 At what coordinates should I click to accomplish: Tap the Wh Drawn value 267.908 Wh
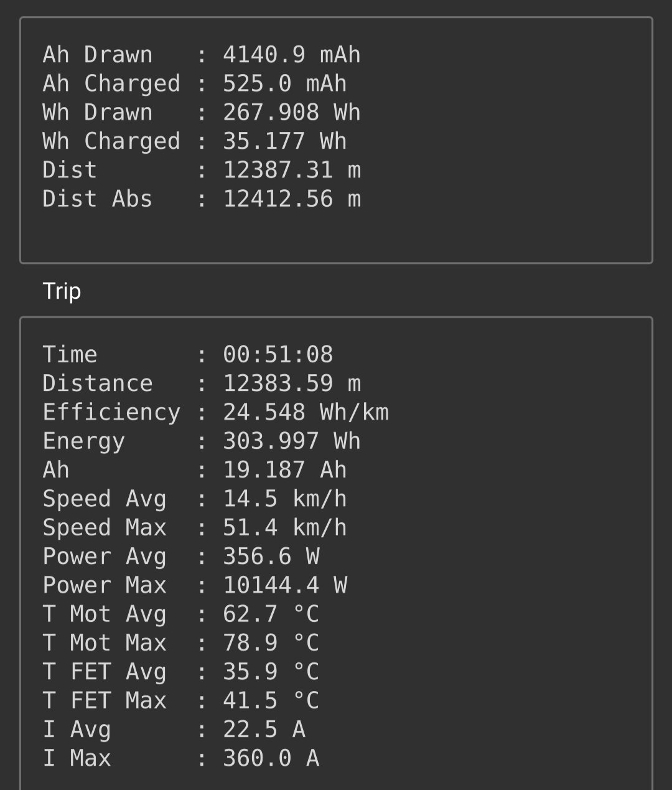coord(291,113)
